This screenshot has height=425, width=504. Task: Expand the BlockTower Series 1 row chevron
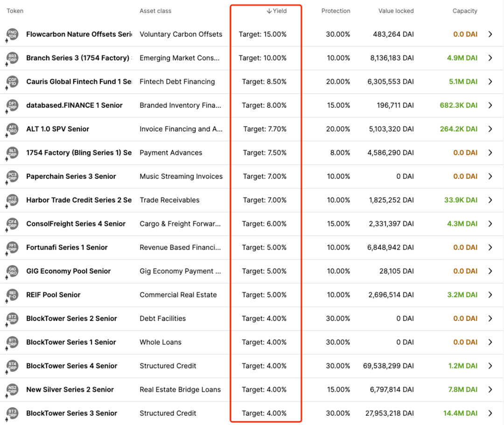coord(490,342)
